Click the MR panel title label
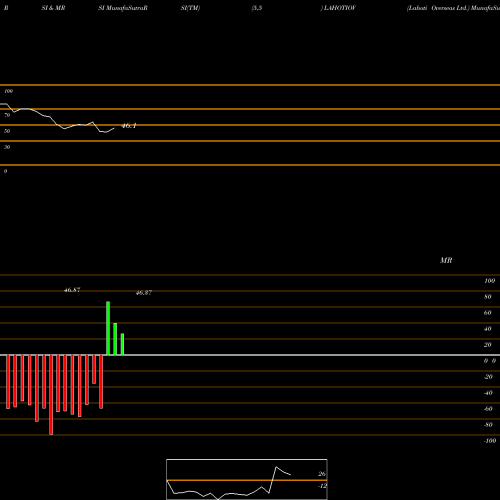Viewport: 500px width, 500px height. point(446,260)
